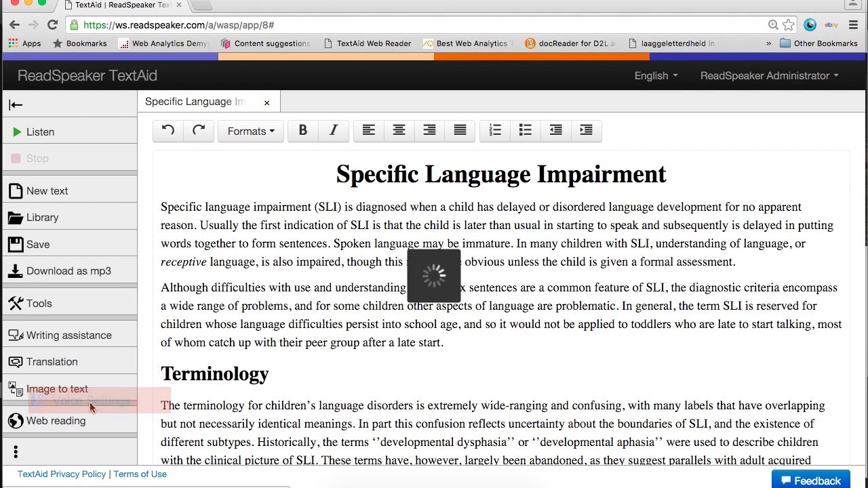This screenshot has width=868, height=488.
Task: Align text right
Action: tap(429, 130)
